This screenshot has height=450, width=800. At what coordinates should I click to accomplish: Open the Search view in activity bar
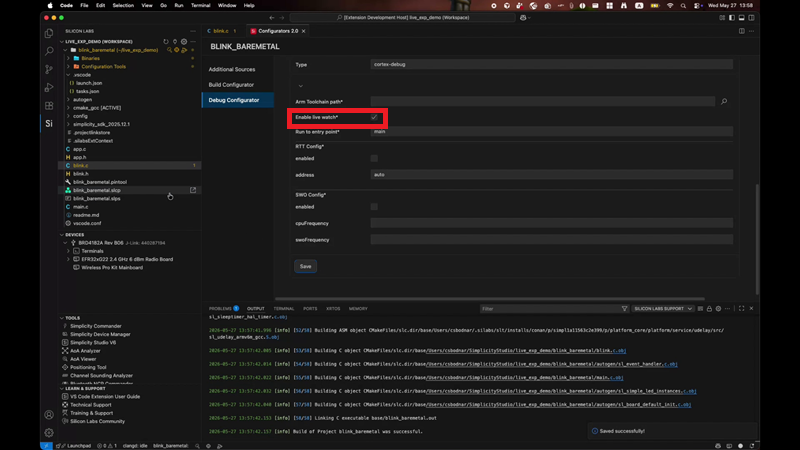point(49,51)
